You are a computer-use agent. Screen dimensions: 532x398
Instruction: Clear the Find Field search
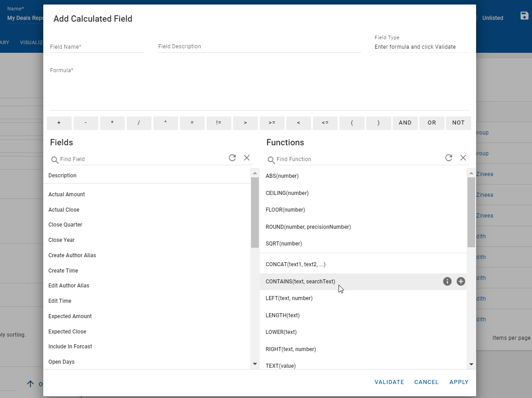[247, 157]
